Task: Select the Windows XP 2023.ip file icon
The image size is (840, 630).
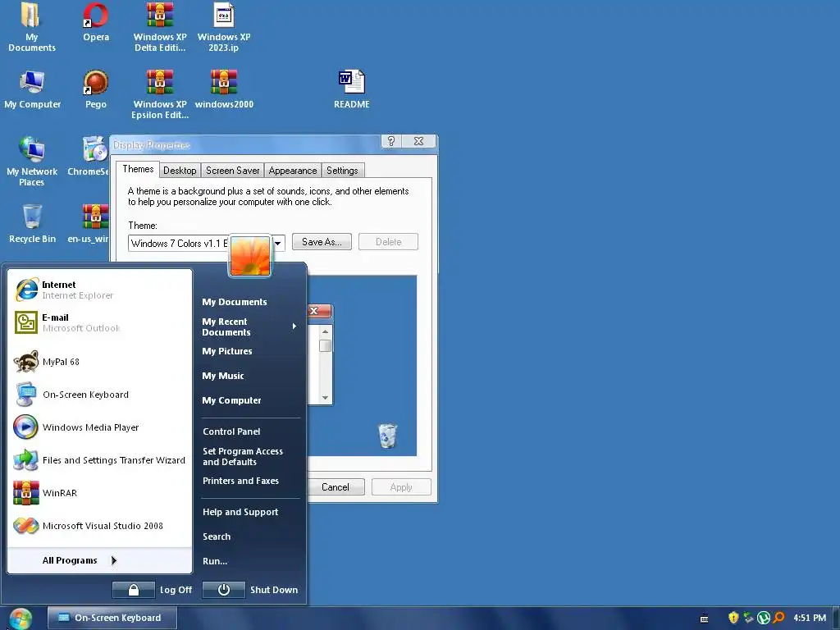Action: pyautogui.click(x=224, y=27)
